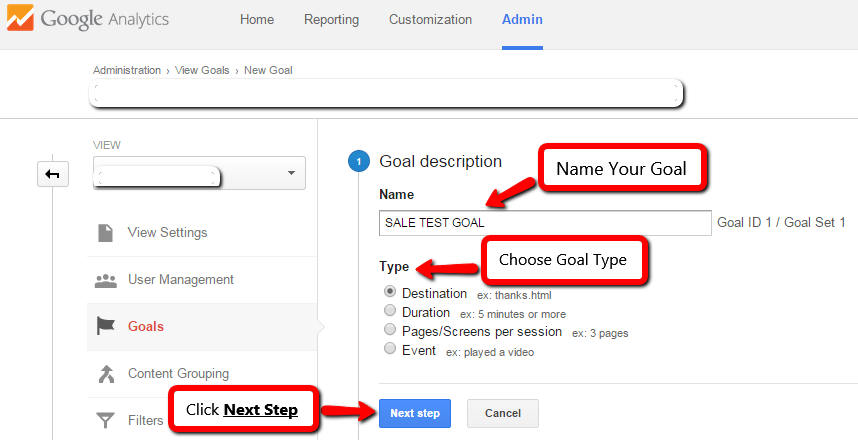
Task: Select the Destination goal type
Action: point(390,292)
